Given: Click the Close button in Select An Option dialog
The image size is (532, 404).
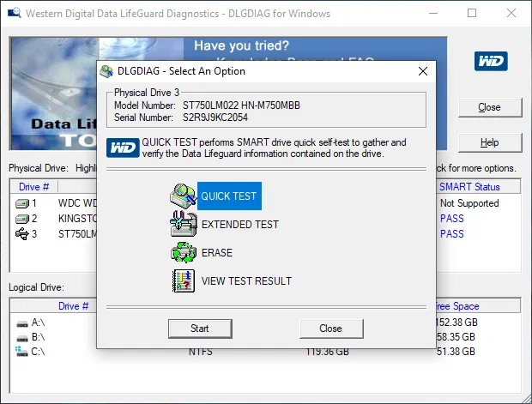Looking at the screenshot, I should click(331, 329).
